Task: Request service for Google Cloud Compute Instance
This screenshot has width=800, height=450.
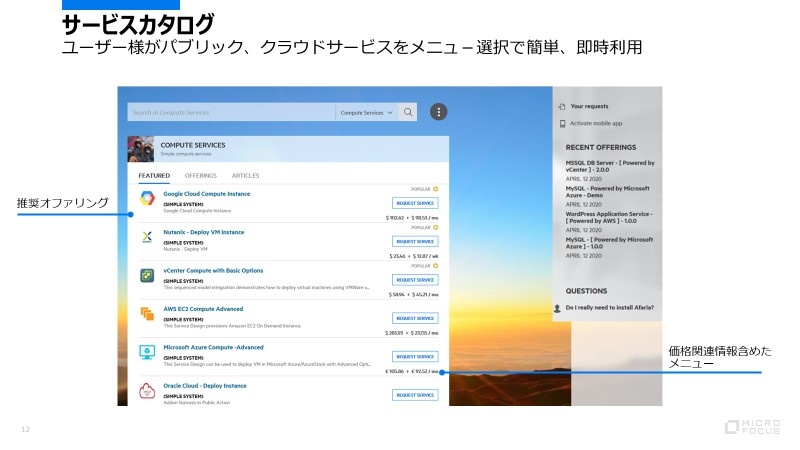Action: (x=415, y=203)
